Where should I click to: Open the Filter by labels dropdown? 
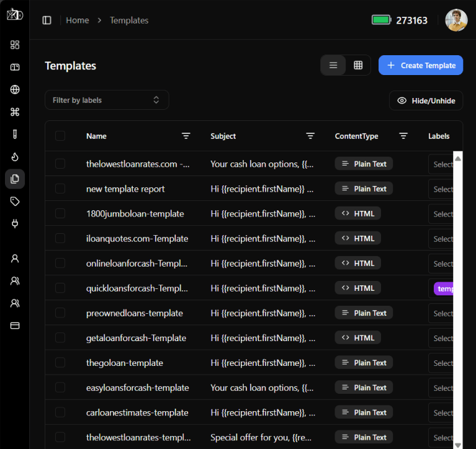107,100
